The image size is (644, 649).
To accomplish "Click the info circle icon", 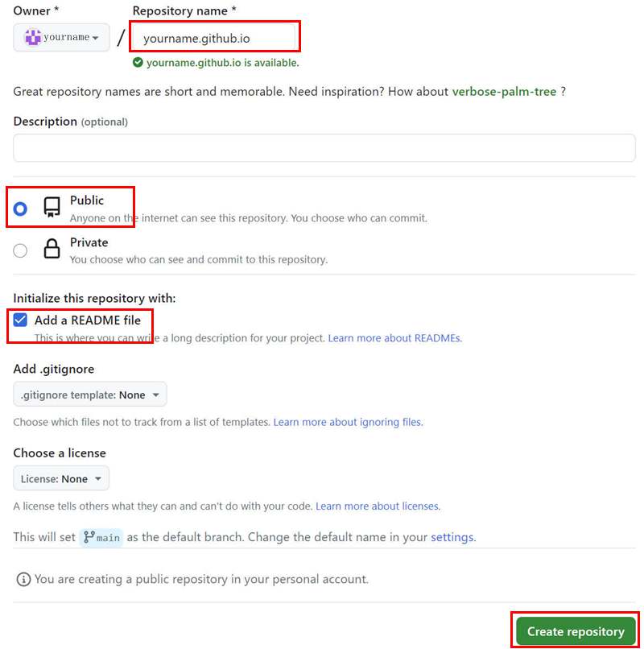I will click(23, 579).
